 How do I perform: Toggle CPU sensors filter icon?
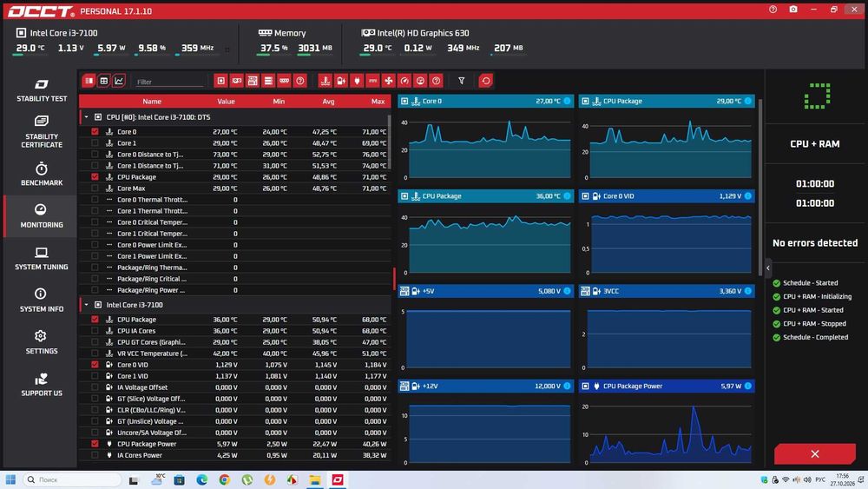[x=220, y=81]
